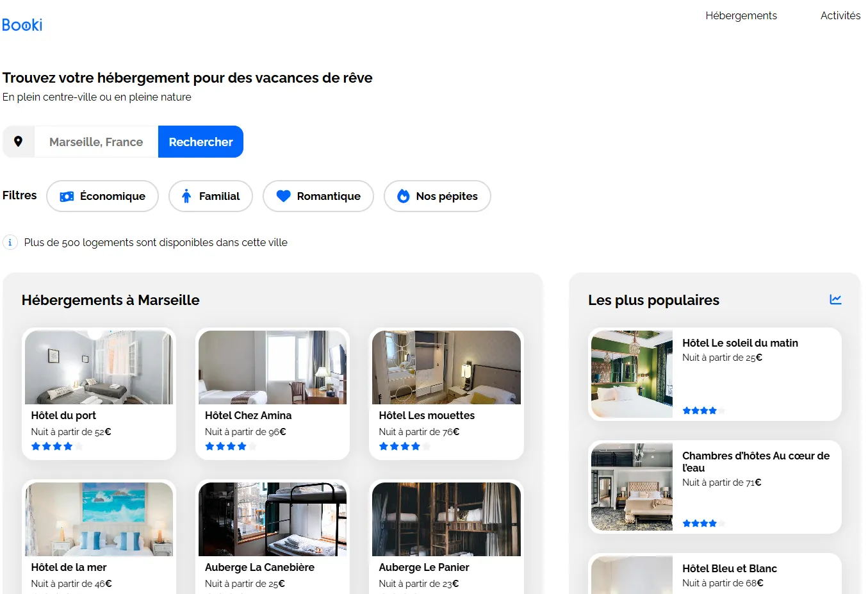Click 'Les plus populaires' heading
The width and height of the screenshot is (868, 594).
pos(653,300)
